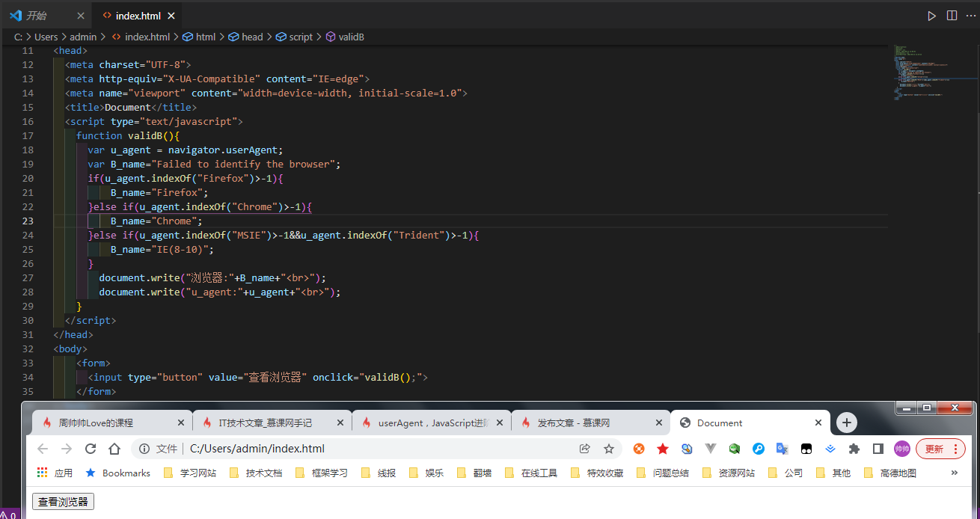Screen dimensions: 980x519
Task: Open the 应用 apps shortcut
Action: (x=55, y=473)
